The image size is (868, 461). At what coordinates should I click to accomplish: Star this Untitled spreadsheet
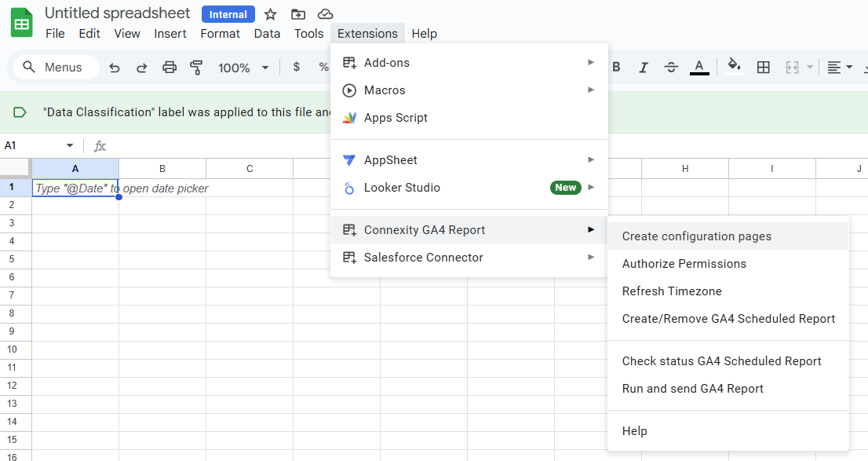coord(270,14)
